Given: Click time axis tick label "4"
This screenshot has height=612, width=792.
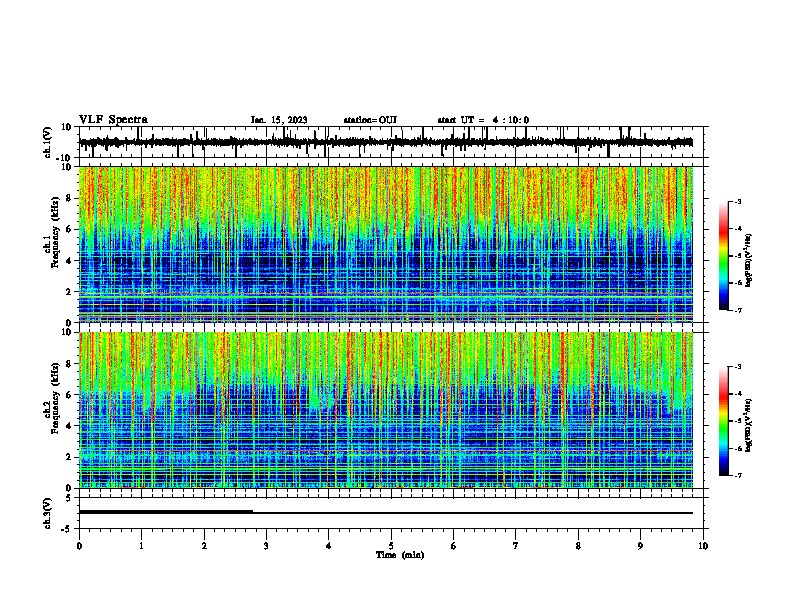Looking at the screenshot, I should (329, 546).
